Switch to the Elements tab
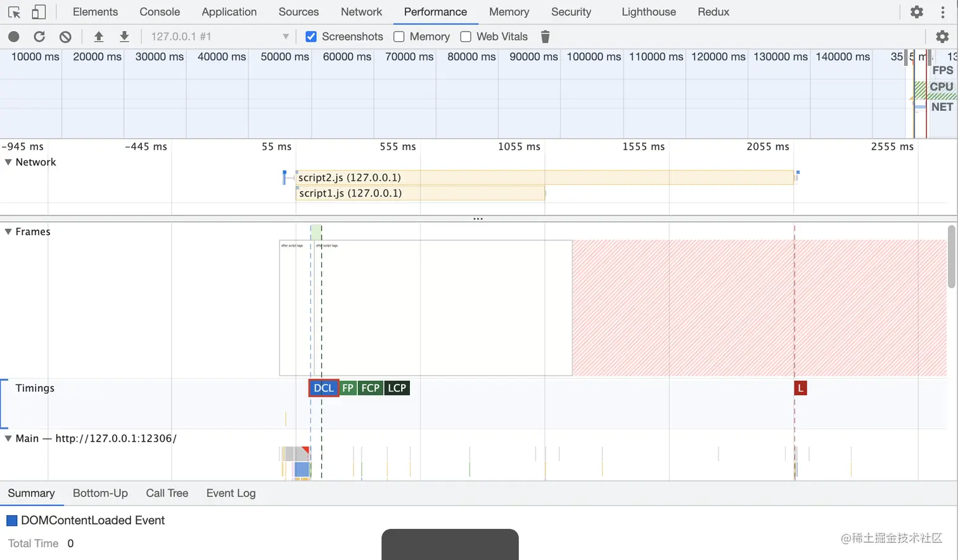This screenshot has width=958, height=560. [x=95, y=12]
